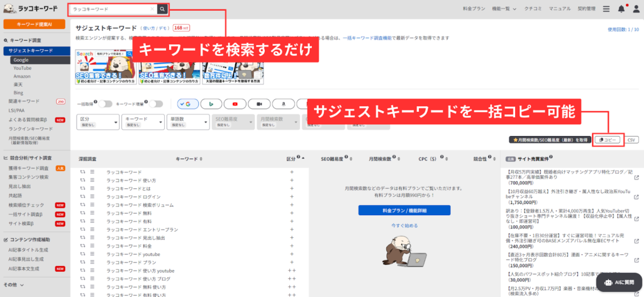The height and width of the screenshot is (297, 644).
Task: Open 料金プラン in the top navigation
Action: [x=474, y=9]
